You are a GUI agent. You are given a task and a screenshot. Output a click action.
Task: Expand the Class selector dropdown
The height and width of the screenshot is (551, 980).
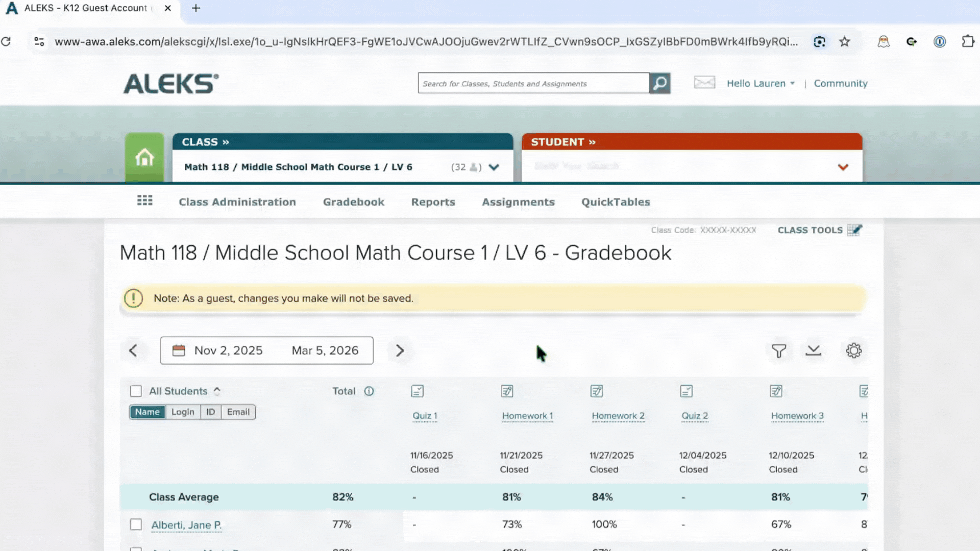click(x=494, y=167)
